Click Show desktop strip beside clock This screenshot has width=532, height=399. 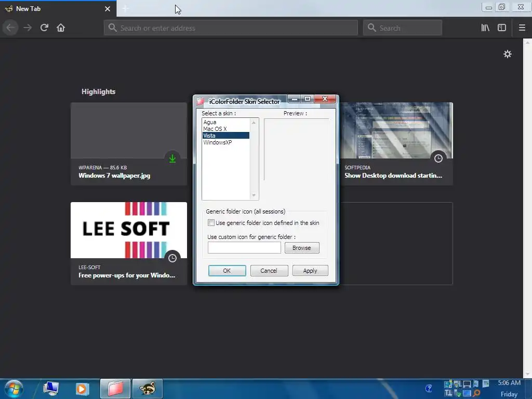[x=528, y=389]
